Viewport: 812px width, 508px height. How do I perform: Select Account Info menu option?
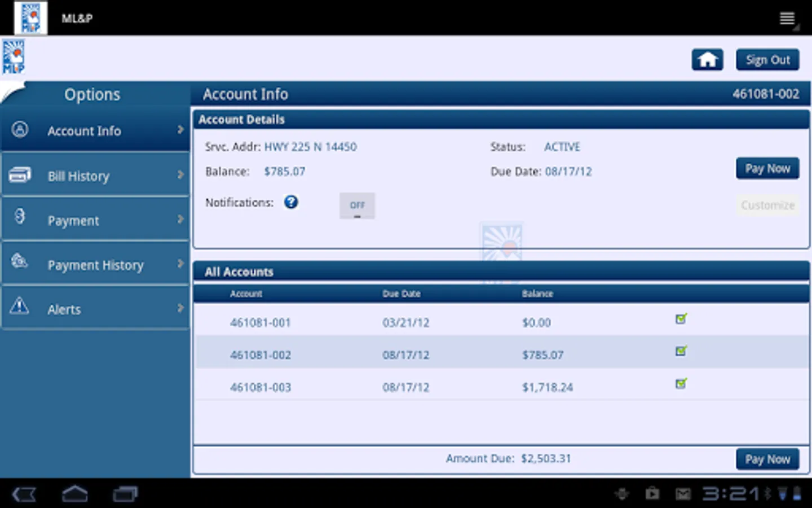[95, 130]
